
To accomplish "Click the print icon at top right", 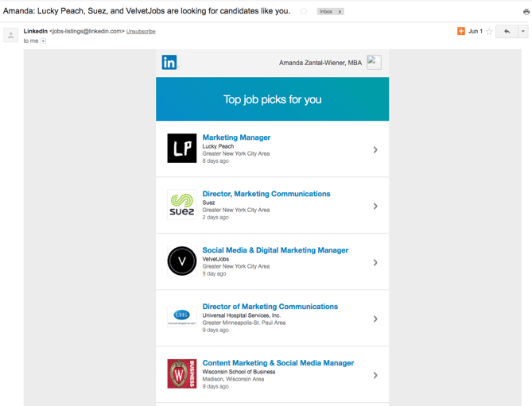I will [x=526, y=12].
